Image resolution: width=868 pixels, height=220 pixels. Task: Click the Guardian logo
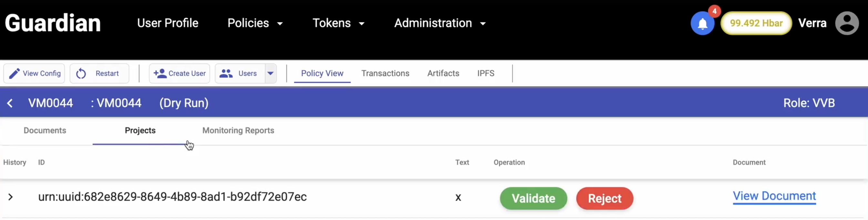[x=53, y=23]
